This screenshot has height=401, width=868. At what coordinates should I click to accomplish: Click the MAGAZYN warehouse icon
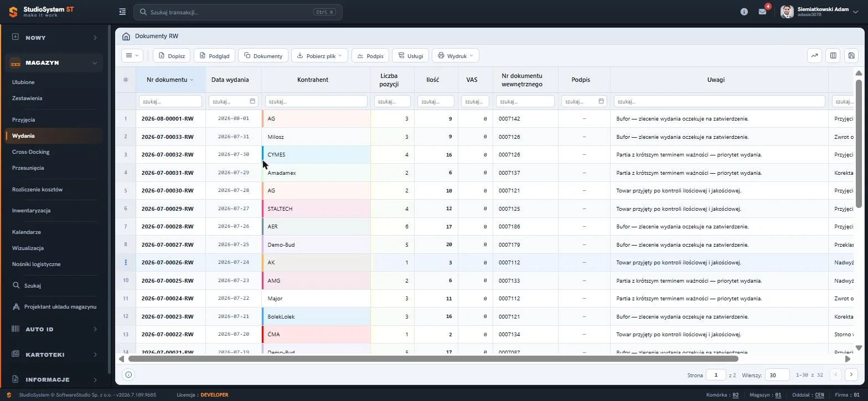click(15, 63)
